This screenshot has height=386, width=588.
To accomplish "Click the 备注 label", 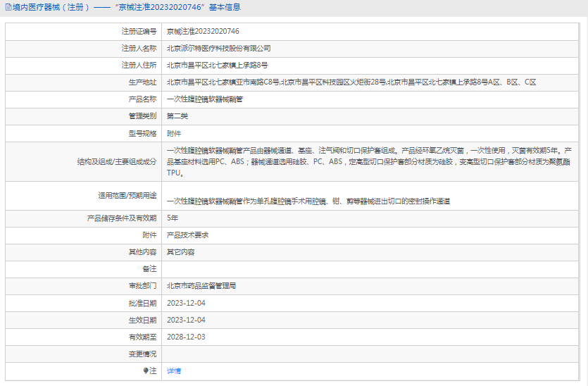I will [149, 269].
